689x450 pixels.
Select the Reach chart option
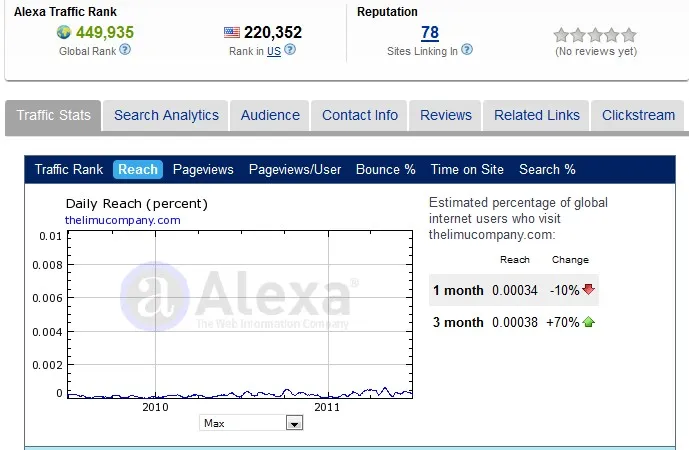138,169
